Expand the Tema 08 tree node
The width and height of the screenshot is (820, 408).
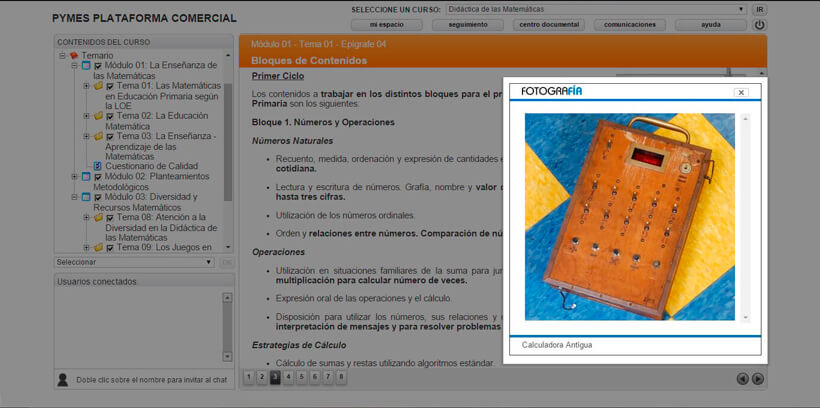coord(86,217)
